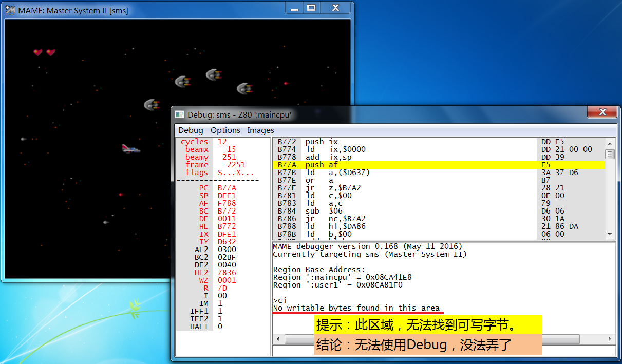Open the Debug menu

point(191,130)
